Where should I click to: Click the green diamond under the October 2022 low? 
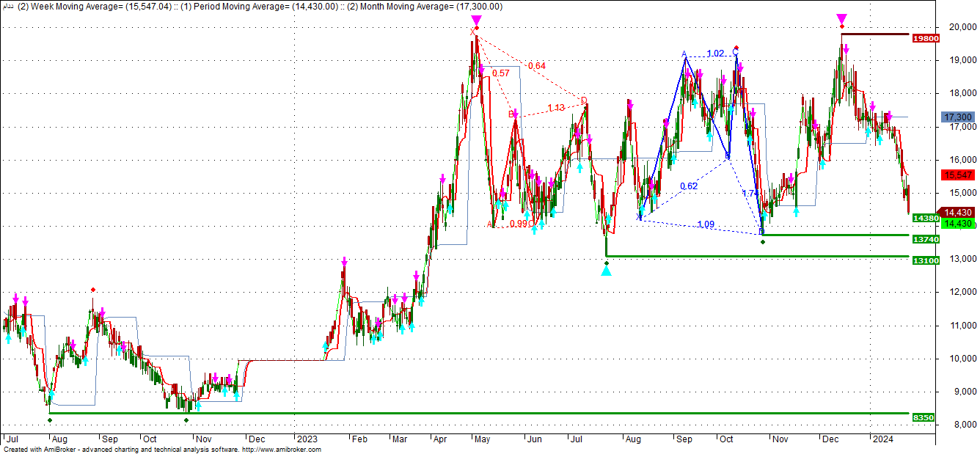coord(186,420)
